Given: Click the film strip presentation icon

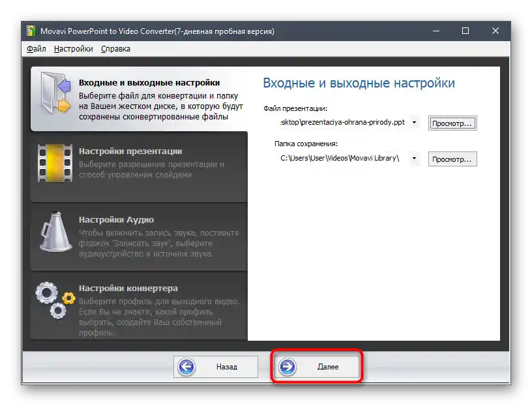Looking at the screenshot, I should (x=55, y=163).
